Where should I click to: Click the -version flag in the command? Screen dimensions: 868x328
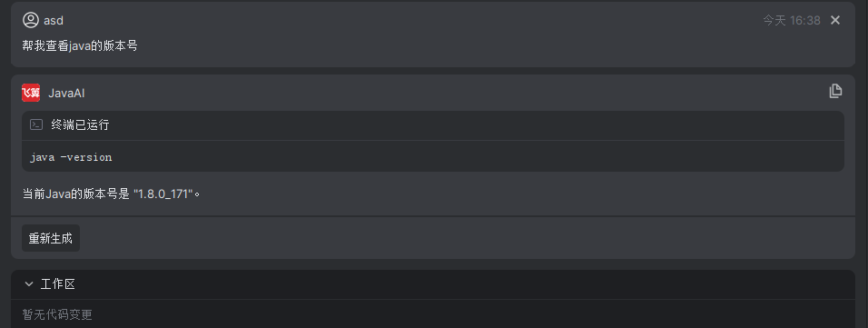(86, 157)
